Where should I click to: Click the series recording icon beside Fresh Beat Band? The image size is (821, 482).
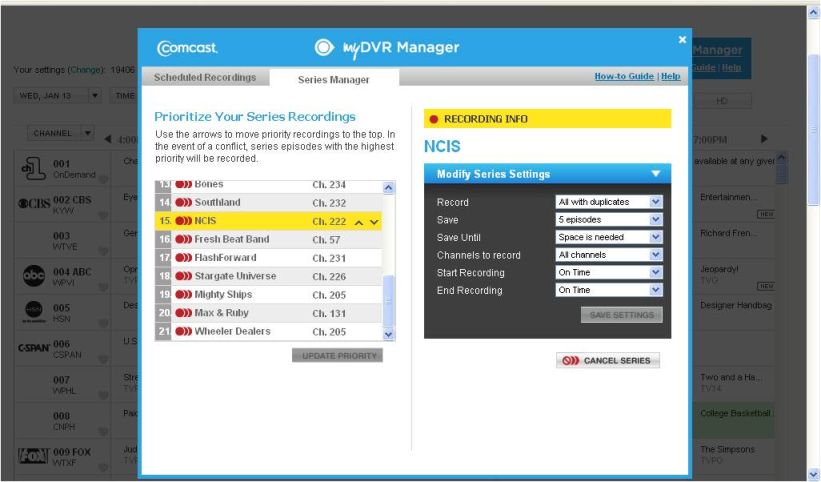tap(183, 240)
